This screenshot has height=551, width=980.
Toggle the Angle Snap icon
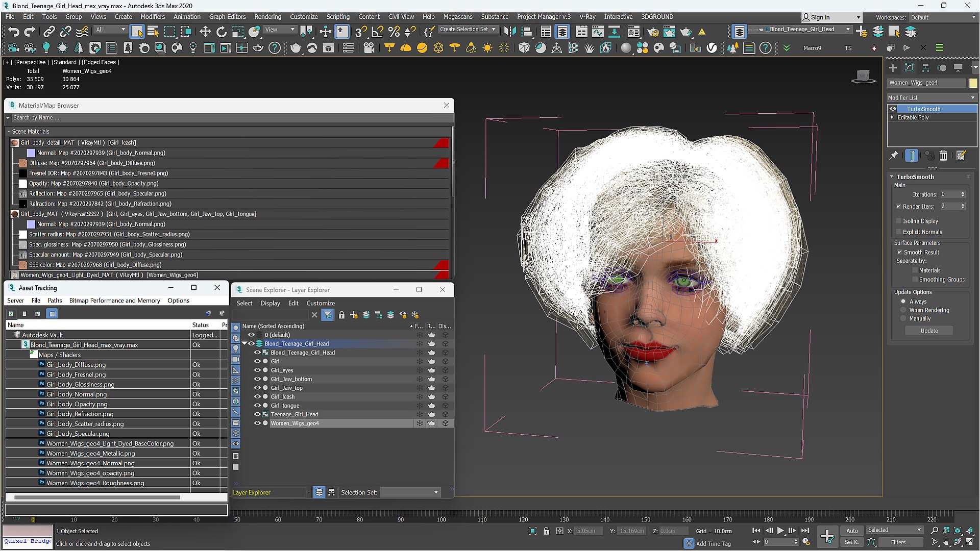tap(377, 32)
